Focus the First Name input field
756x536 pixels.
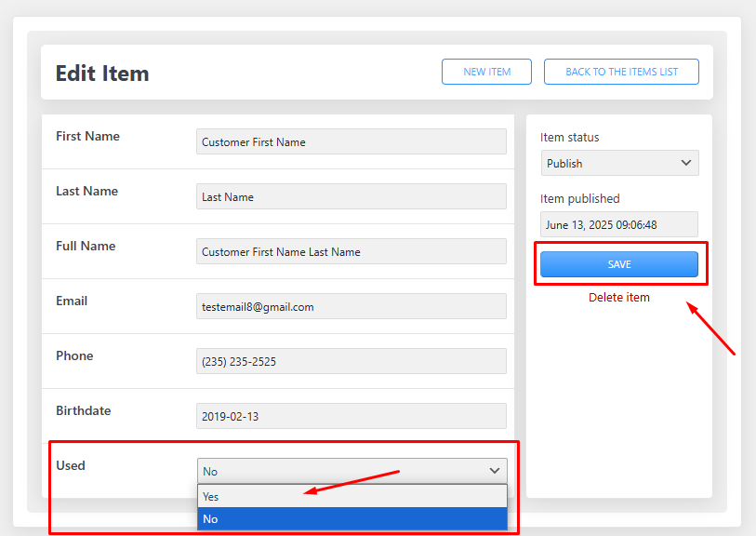351,142
